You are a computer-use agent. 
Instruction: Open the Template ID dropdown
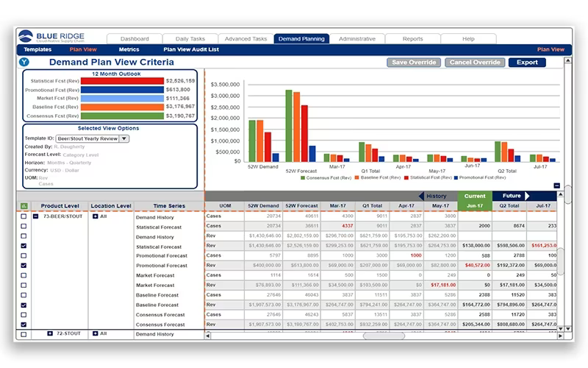123,138
